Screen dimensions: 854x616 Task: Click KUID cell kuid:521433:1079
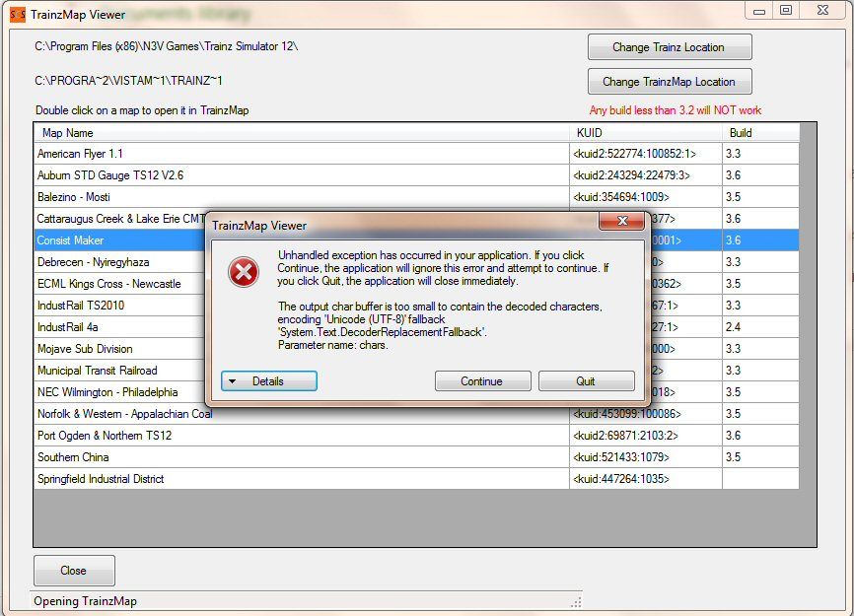point(646,457)
